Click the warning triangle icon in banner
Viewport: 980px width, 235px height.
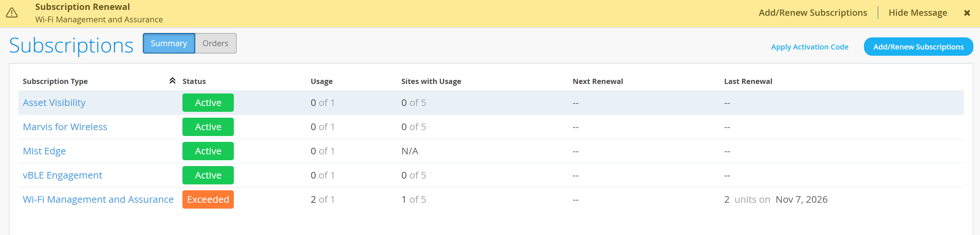[x=12, y=13]
